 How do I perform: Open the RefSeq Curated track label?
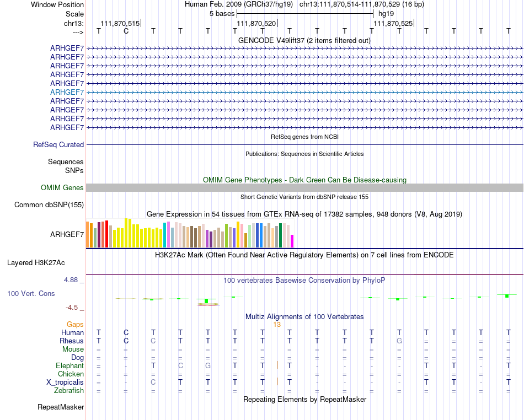point(58,144)
